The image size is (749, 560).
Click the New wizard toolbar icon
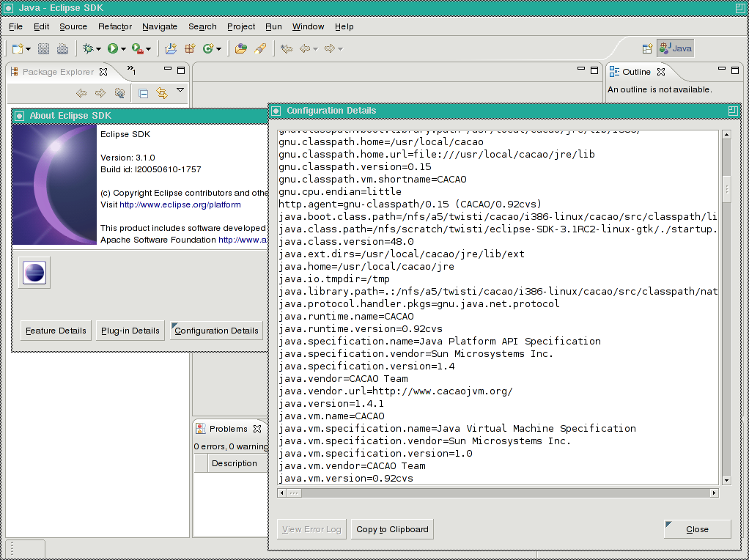click(x=18, y=48)
